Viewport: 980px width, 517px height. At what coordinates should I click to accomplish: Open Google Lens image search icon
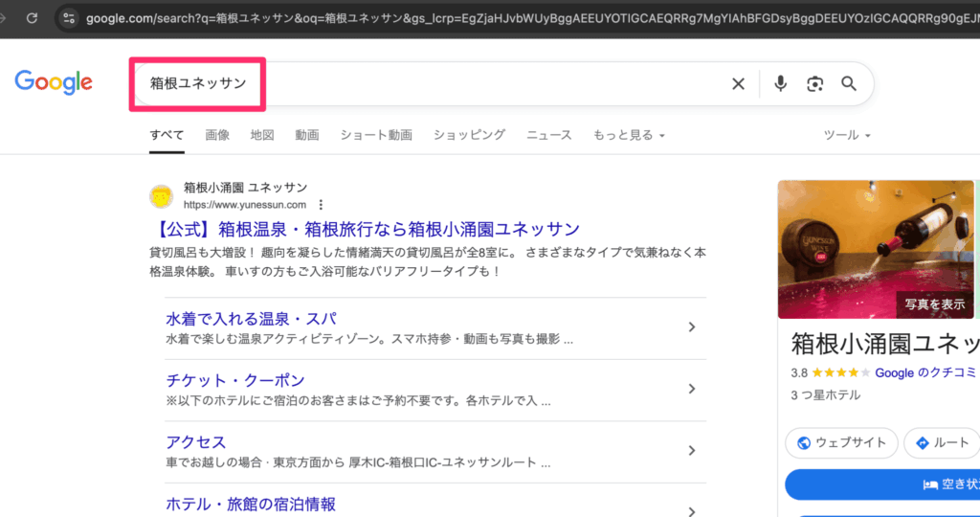click(814, 84)
